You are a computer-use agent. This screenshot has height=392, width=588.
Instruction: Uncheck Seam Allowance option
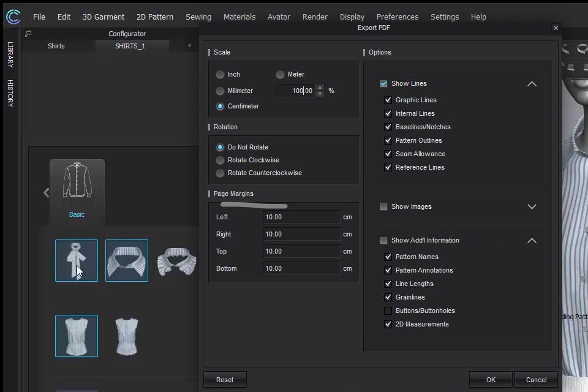388,154
